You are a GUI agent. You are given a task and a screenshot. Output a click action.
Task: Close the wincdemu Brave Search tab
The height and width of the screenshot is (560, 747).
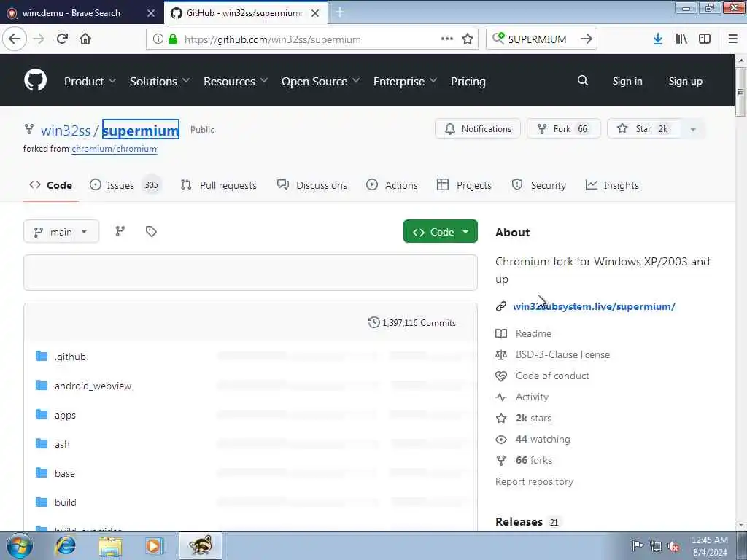pos(151,13)
